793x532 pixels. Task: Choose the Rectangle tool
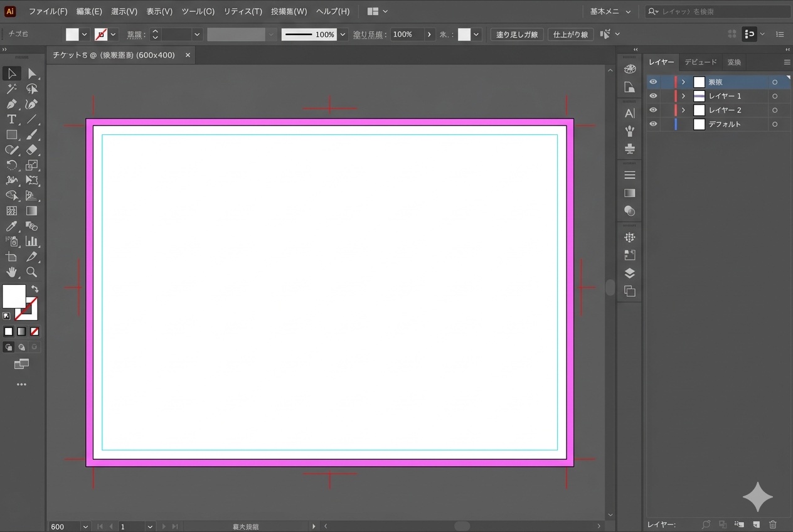click(x=11, y=135)
